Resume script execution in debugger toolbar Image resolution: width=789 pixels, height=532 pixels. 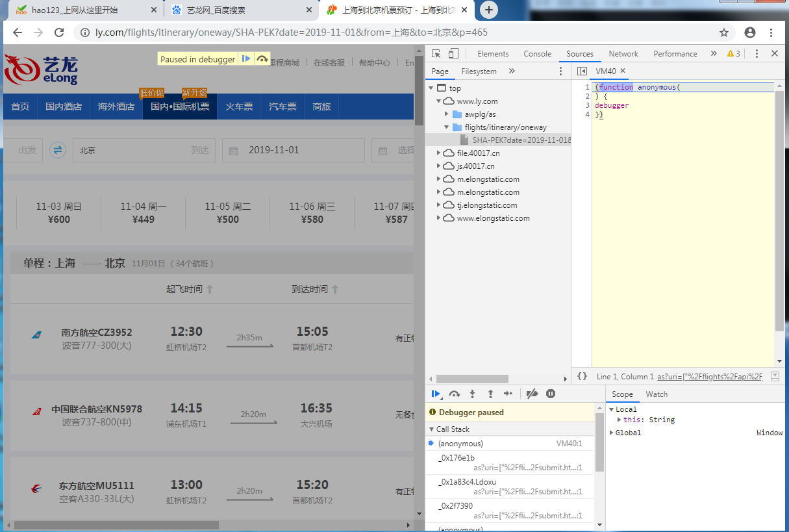tap(436, 394)
